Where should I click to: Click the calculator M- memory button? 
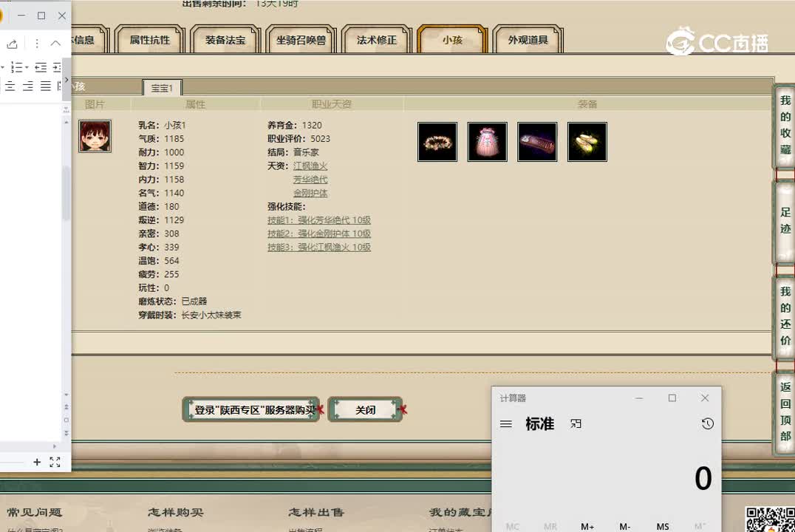coord(624,526)
